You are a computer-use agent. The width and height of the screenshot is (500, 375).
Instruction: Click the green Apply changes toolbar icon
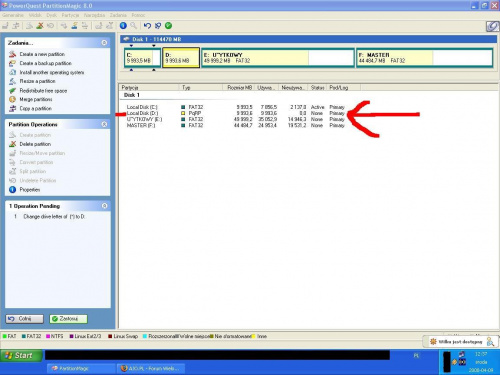click(169, 26)
